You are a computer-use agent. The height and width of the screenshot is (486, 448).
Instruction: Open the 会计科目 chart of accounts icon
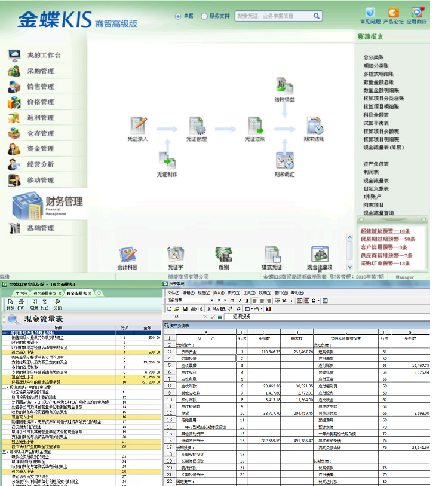click(128, 255)
